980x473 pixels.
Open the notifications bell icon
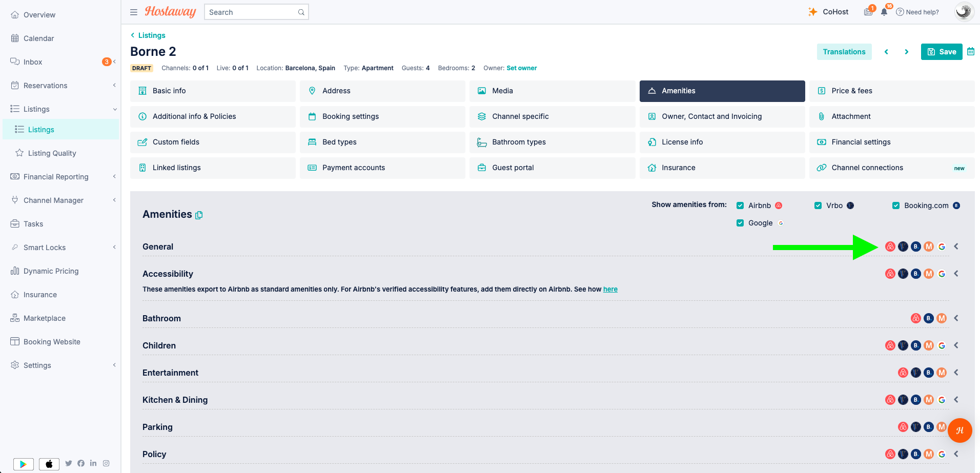tap(884, 12)
